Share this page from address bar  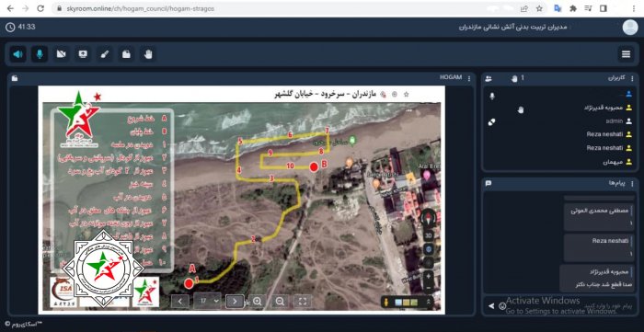click(x=524, y=8)
